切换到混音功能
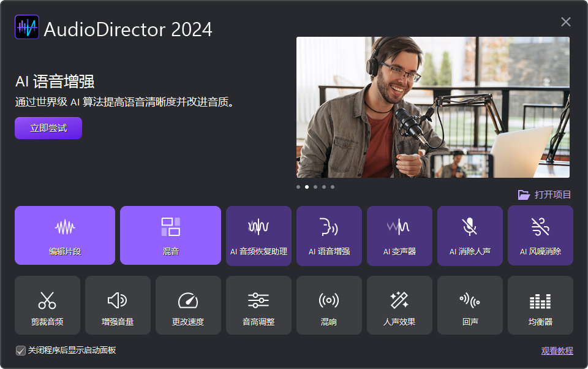 (170, 235)
